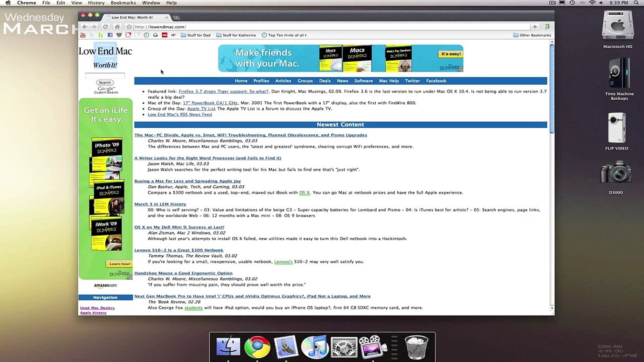Launch iTunes from the Dock
Screen dimensions: 644x362
pos(315,347)
